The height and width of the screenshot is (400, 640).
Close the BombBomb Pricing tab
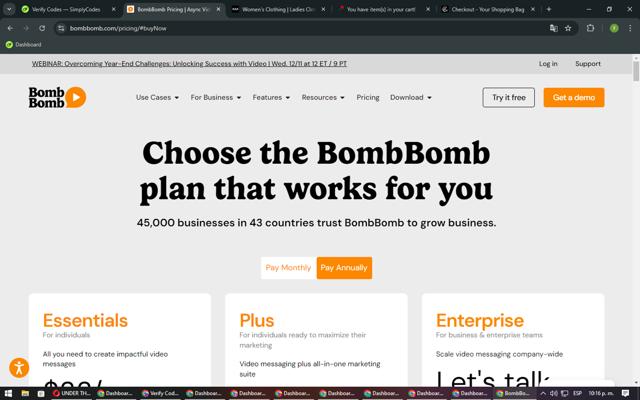pyautogui.click(x=218, y=9)
